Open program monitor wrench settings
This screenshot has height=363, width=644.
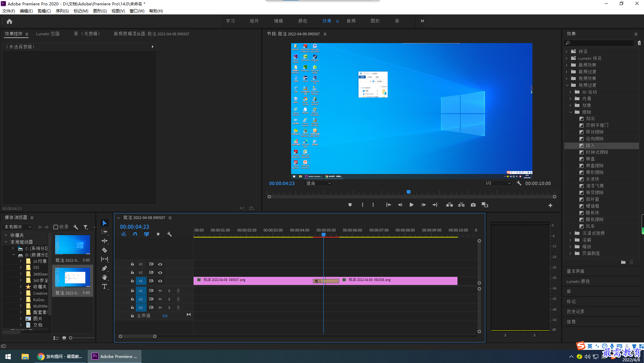coord(519,183)
